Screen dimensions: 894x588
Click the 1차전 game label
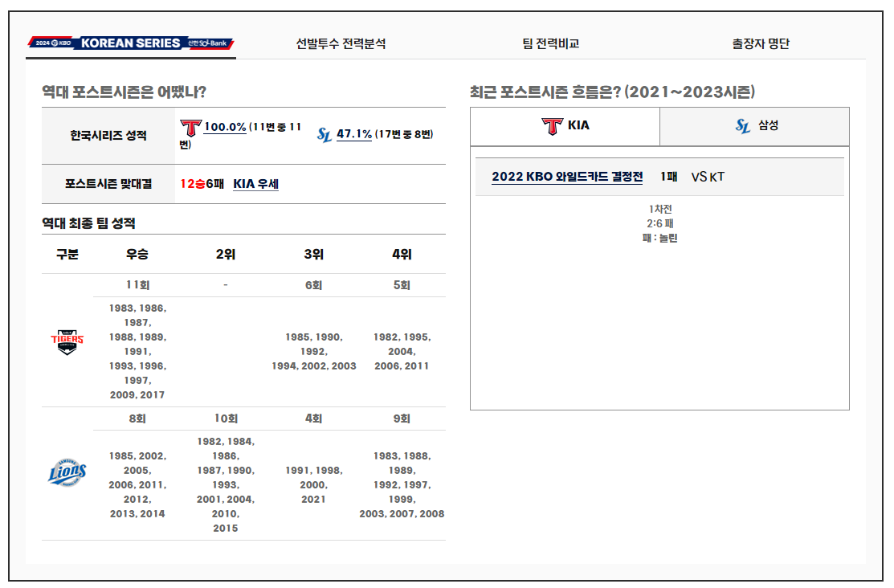[x=659, y=210]
